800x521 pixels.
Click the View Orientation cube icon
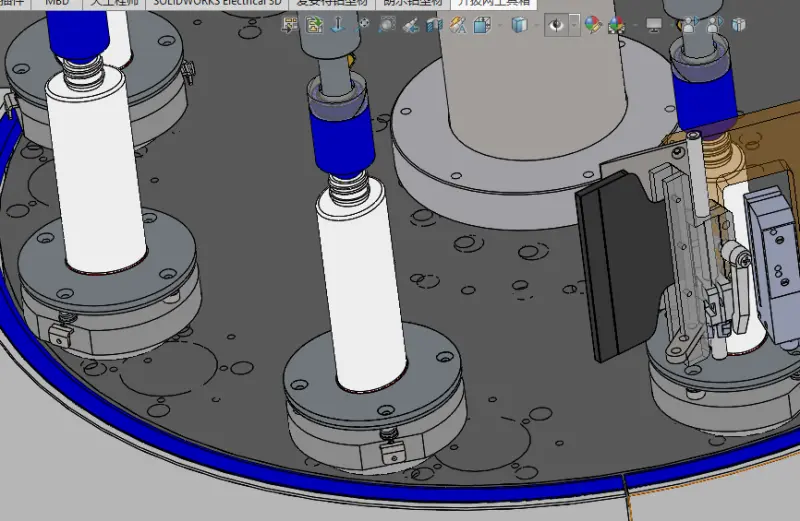[482, 24]
